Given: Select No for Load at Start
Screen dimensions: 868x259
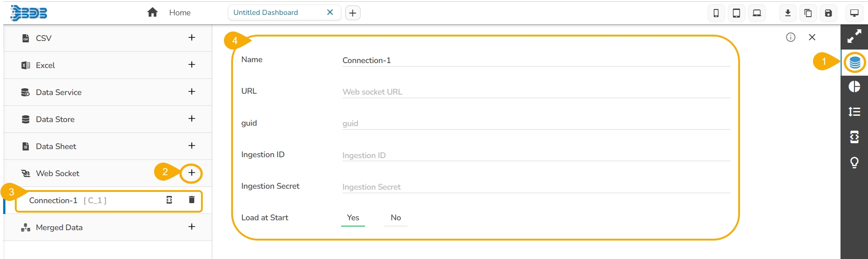Looking at the screenshot, I should (x=396, y=218).
